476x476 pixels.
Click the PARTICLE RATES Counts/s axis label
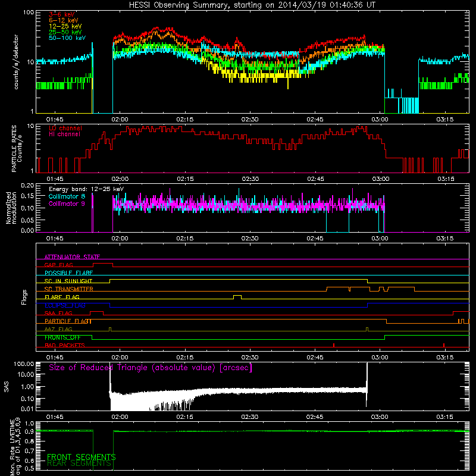click(x=17, y=149)
